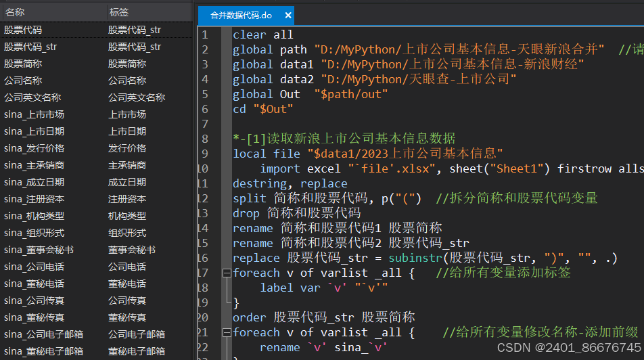Select variable sina_成立日期
644x360 pixels.
(34, 181)
